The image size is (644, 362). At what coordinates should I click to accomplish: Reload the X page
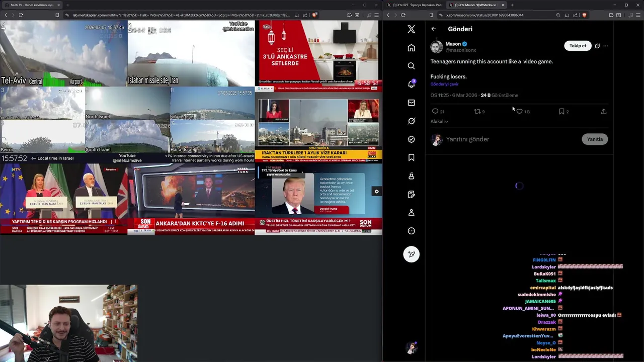403,15
